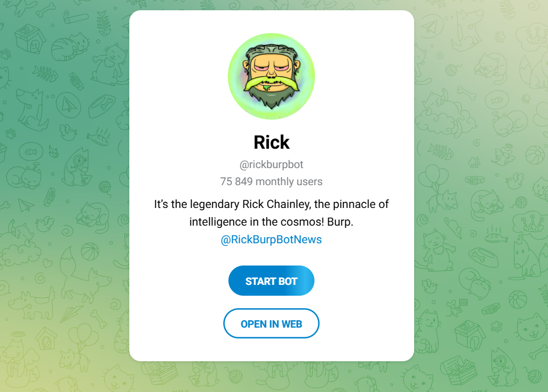Follow the @RickBurpBotNews channel link
Viewport: 548px width, 392px height.
(x=271, y=239)
